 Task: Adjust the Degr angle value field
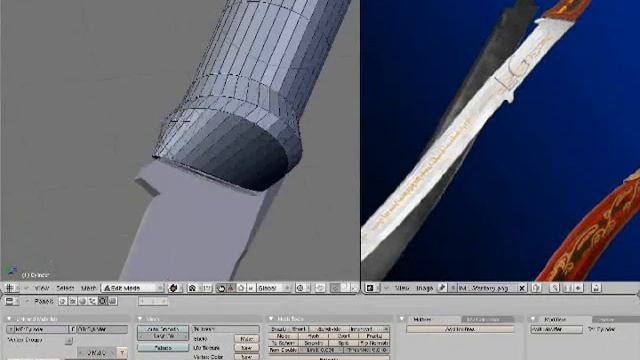tap(163, 336)
